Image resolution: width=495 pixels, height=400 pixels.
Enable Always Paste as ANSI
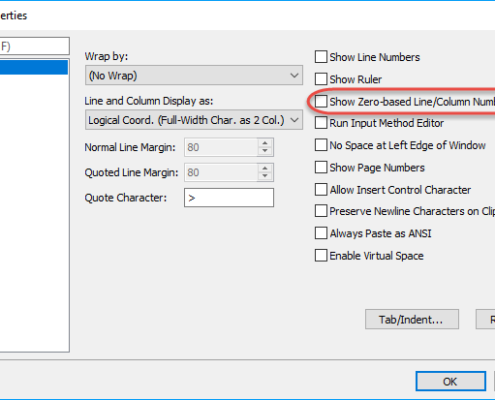[321, 233]
